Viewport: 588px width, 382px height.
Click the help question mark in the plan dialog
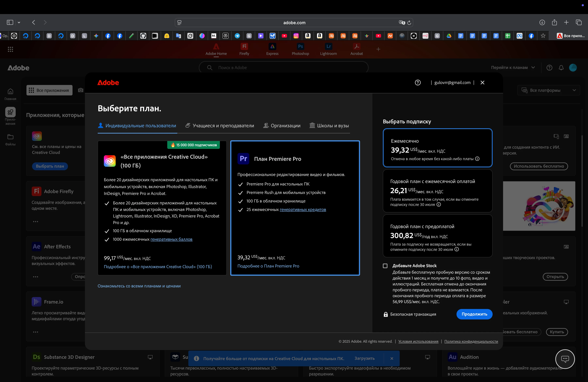click(417, 83)
